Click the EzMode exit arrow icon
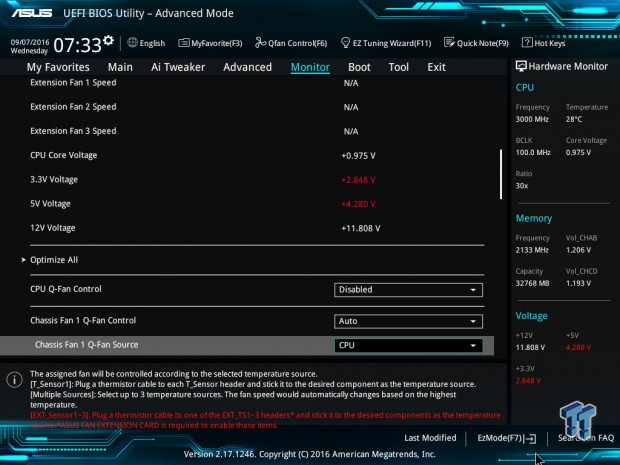The image size is (620, 465). (531, 438)
